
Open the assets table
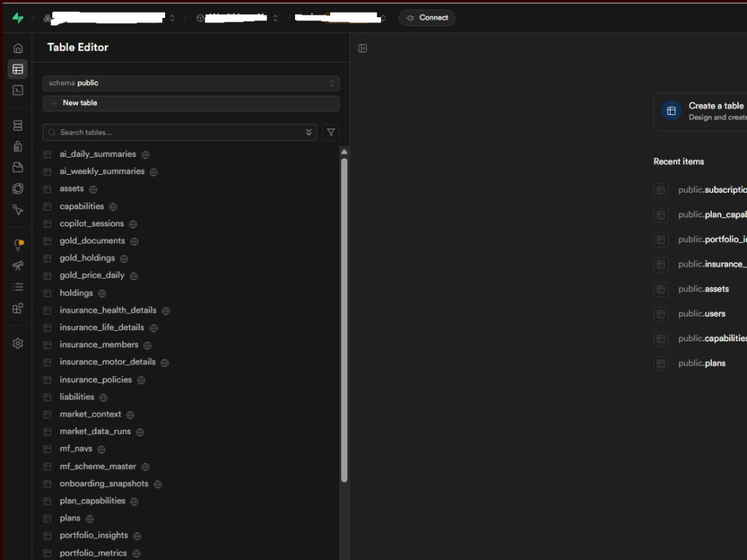coord(72,189)
